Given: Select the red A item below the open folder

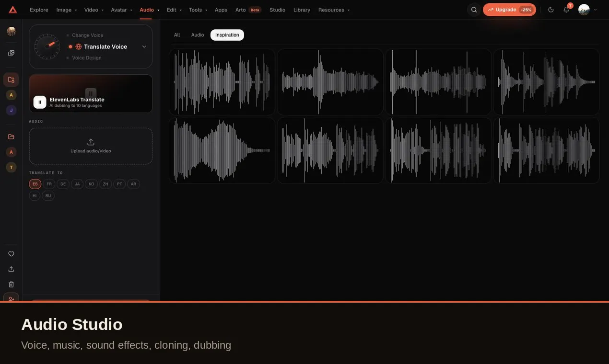Looking at the screenshot, I should [x=11, y=152].
